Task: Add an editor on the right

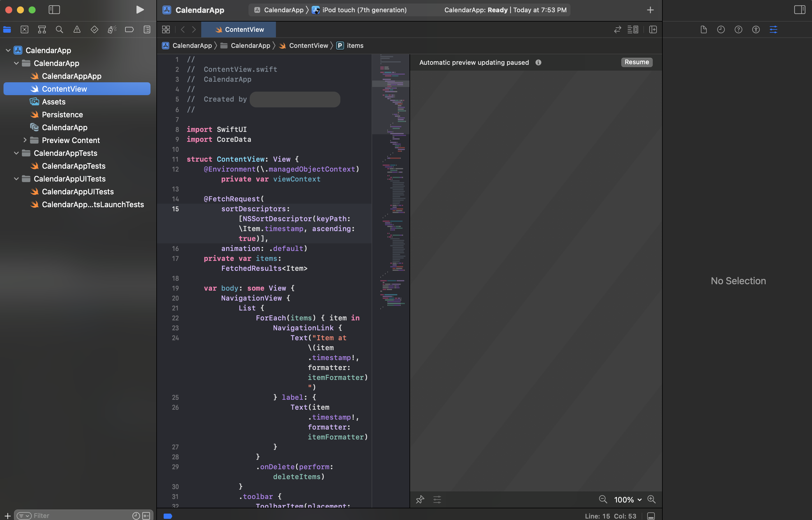Action: [653, 30]
